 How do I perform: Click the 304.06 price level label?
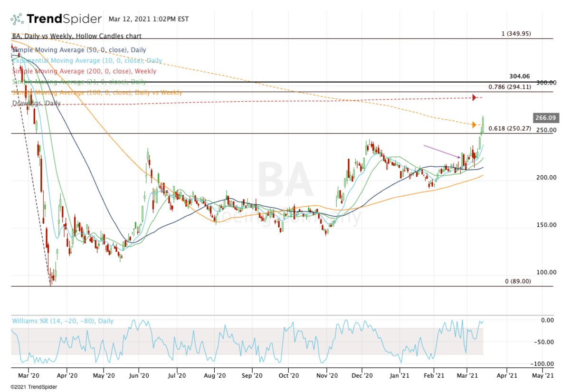click(x=520, y=76)
